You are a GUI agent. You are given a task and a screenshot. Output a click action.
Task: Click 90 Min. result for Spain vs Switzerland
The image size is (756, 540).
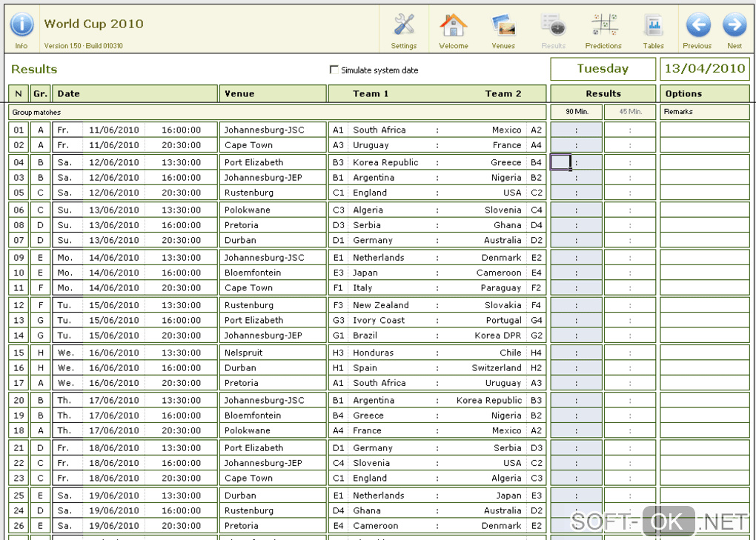(x=576, y=368)
